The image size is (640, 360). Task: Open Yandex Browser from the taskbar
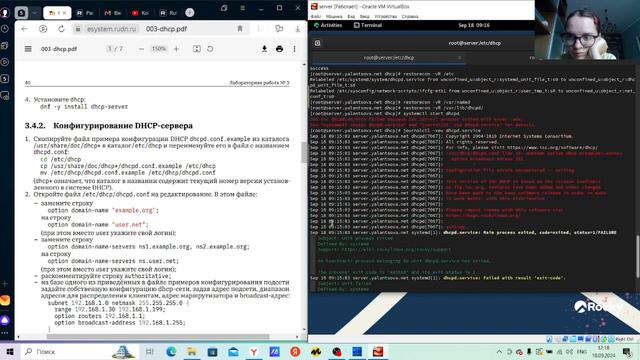click(254, 351)
